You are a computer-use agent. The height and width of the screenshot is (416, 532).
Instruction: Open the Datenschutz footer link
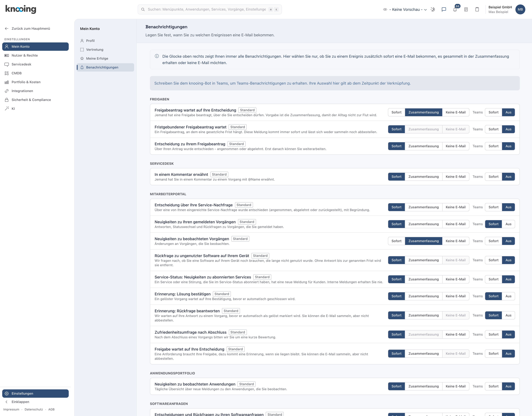pyautogui.click(x=34, y=409)
